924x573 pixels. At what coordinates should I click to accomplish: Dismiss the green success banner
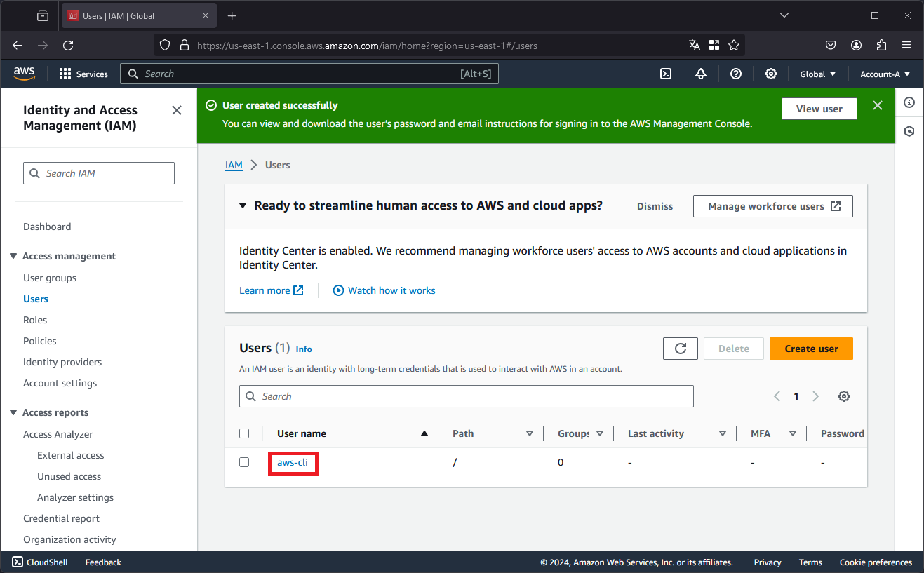(878, 105)
